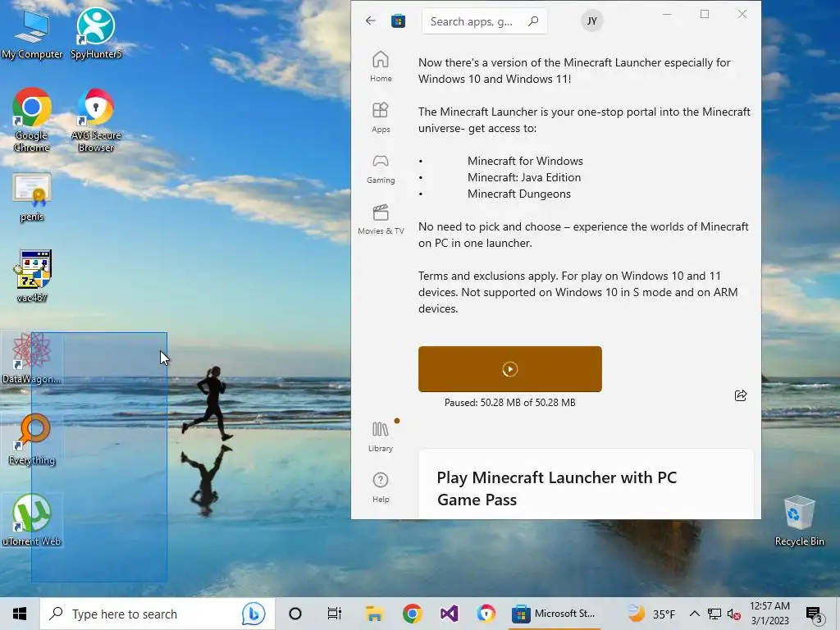Select the vac467 desktop icon
The width and height of the screenshot is (840, 630).
[32, 276]
